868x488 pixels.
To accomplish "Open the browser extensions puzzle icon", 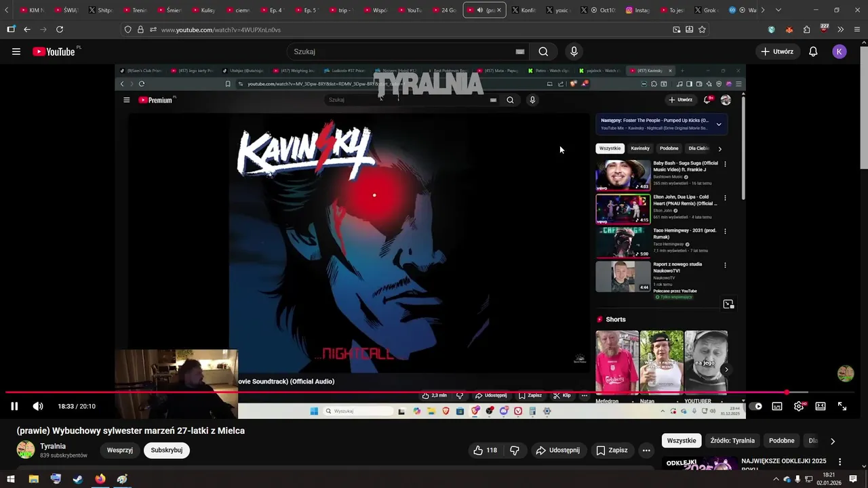I will [806, 30].
